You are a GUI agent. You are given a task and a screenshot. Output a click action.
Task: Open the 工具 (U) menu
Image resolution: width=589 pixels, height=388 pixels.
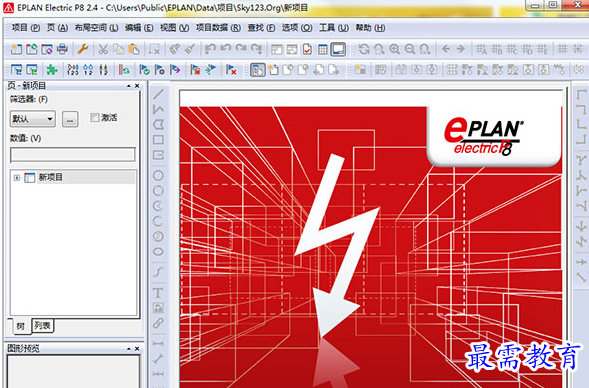pos(334,28)
